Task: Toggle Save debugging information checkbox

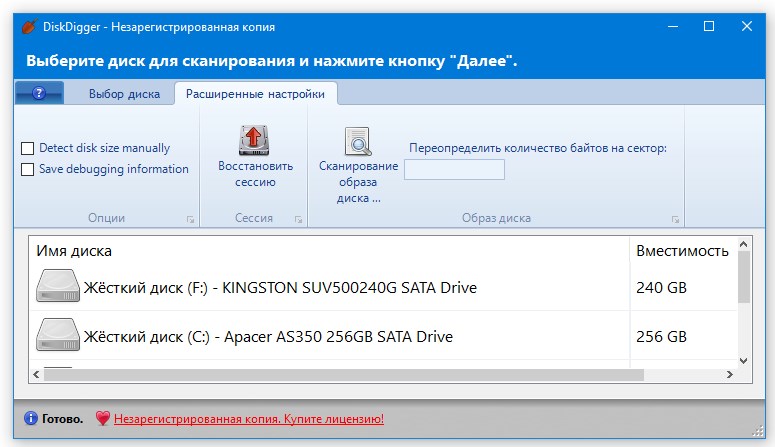Action: pos(28,170)
